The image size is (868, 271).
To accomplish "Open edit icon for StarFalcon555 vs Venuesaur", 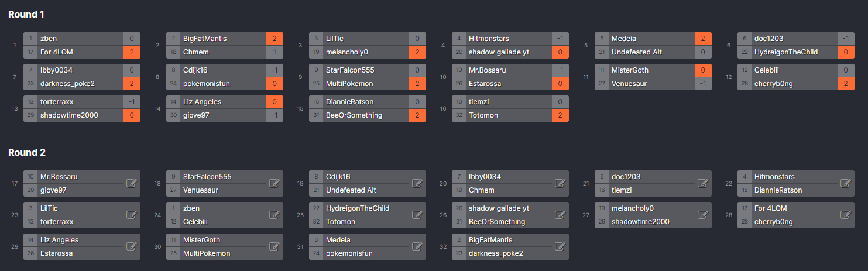I will 274,183.
